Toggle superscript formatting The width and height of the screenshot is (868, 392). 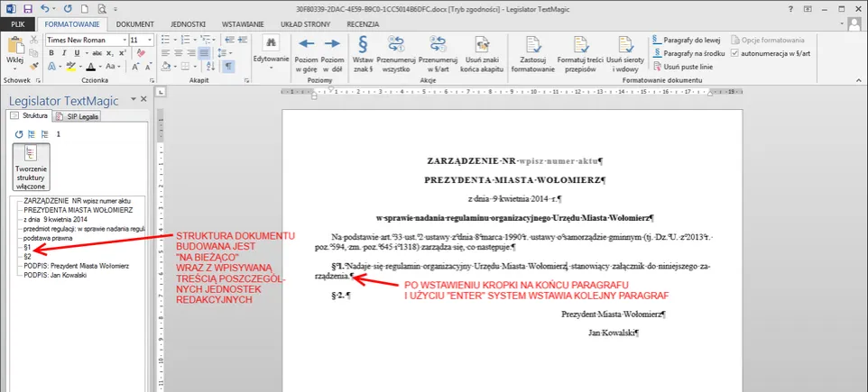[x=123, y=53]
